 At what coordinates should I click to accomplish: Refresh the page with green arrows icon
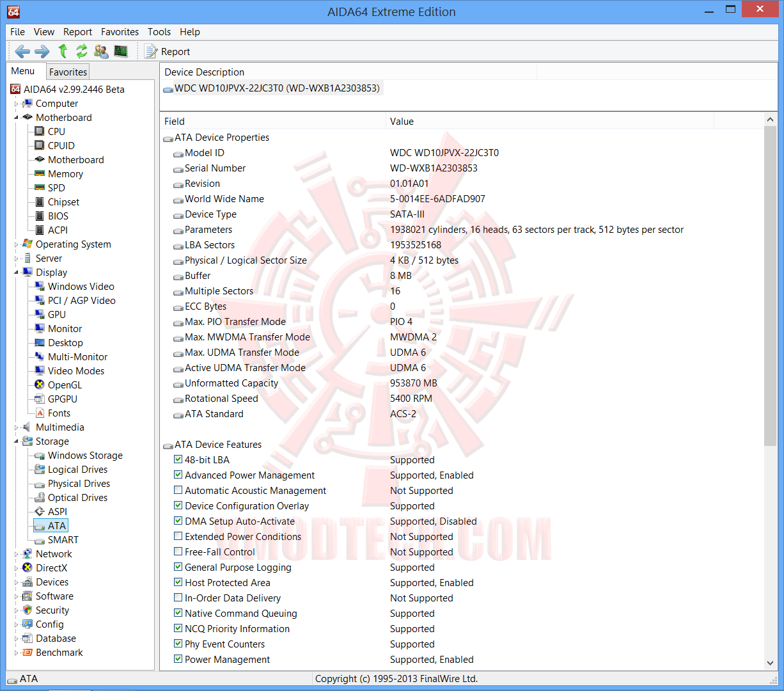(x=82, y=51)
